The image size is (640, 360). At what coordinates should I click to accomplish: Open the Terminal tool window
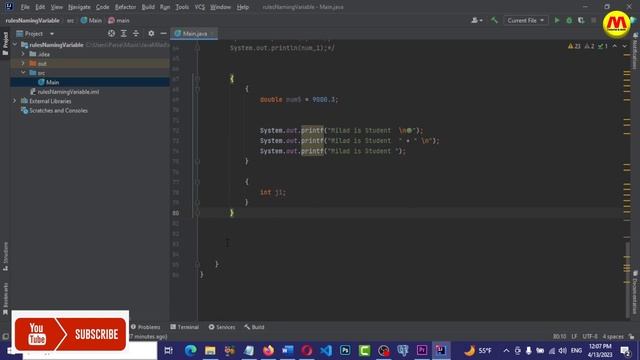(x=184, y=327)
